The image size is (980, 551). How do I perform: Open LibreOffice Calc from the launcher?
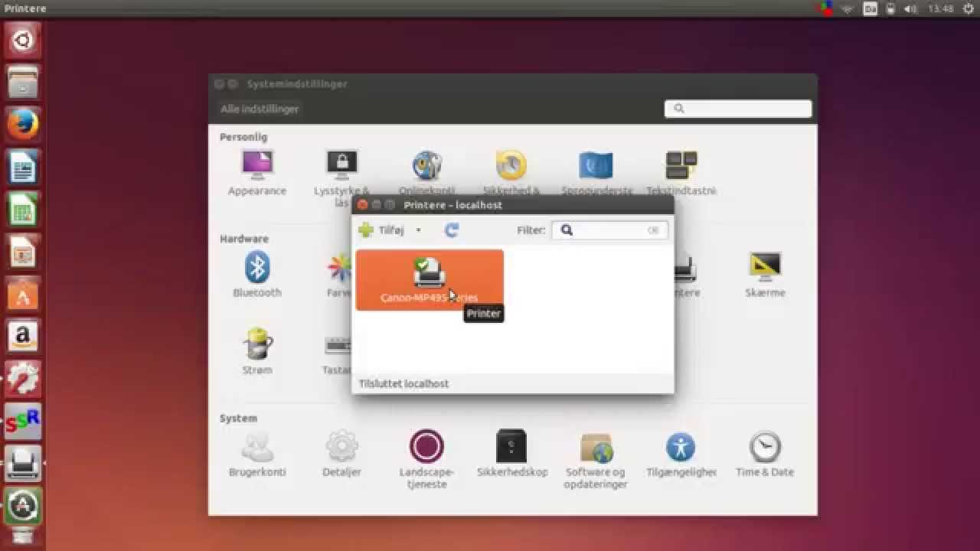pos(23,209)
